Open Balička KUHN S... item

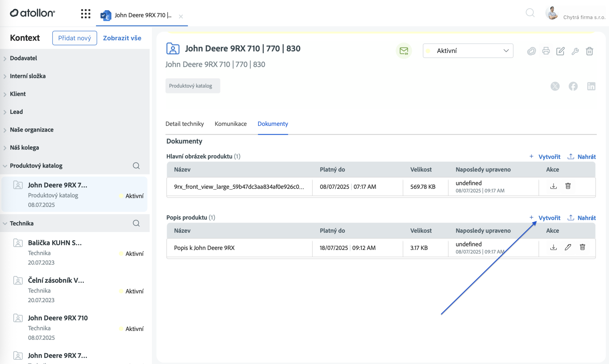75,252
